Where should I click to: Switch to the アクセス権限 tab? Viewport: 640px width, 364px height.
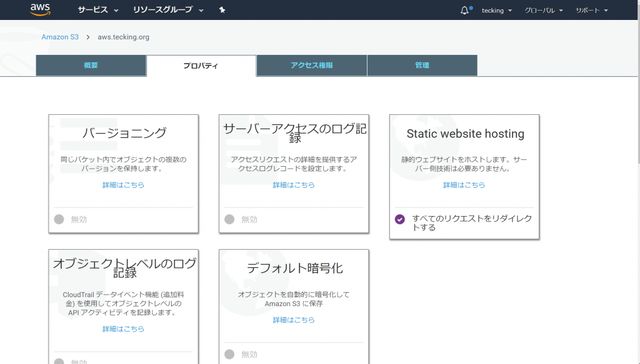[312, 65]
